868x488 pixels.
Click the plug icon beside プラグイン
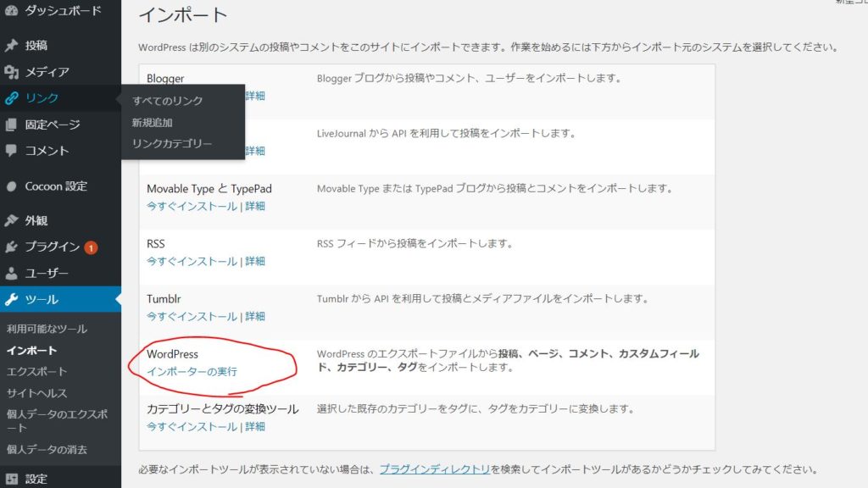coord(11,247)
